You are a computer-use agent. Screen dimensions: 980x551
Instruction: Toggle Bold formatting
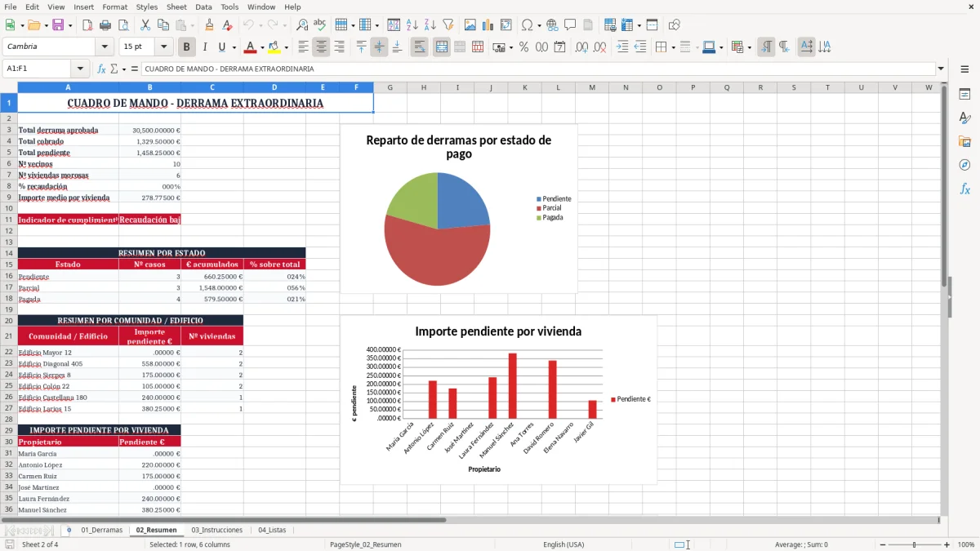[x=186, y=47]
